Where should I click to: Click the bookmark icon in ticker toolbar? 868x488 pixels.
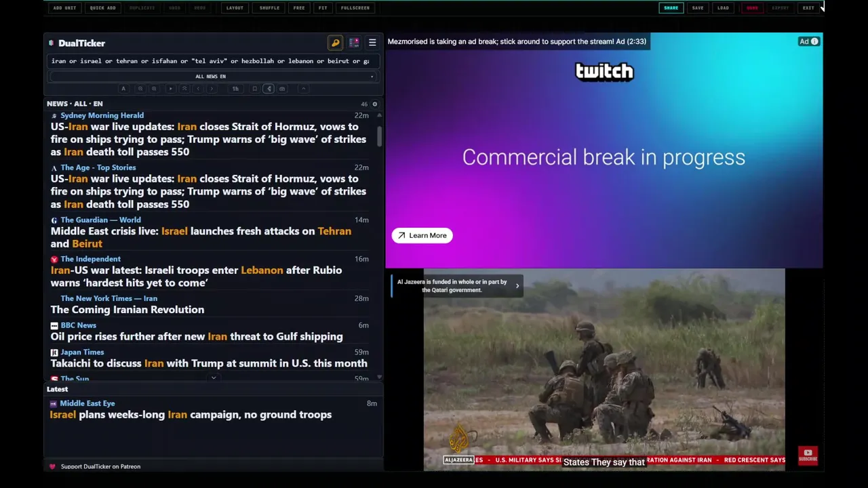tap(255, 89)
